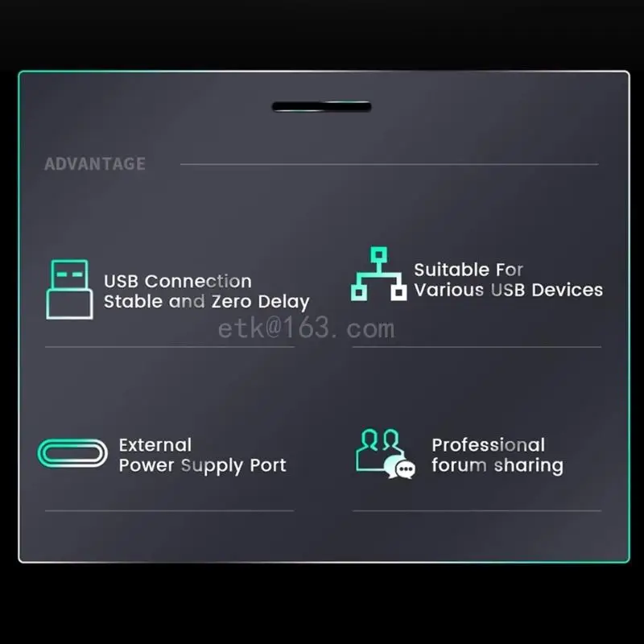Click 'Power Supply Port' text

[203, 466]
